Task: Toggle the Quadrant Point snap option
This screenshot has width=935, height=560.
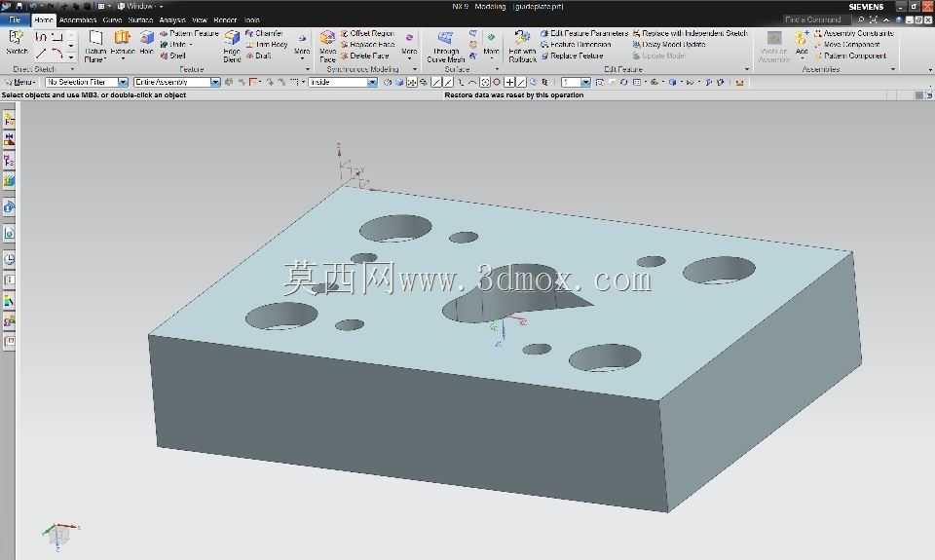Action: [x=496, y=83]
